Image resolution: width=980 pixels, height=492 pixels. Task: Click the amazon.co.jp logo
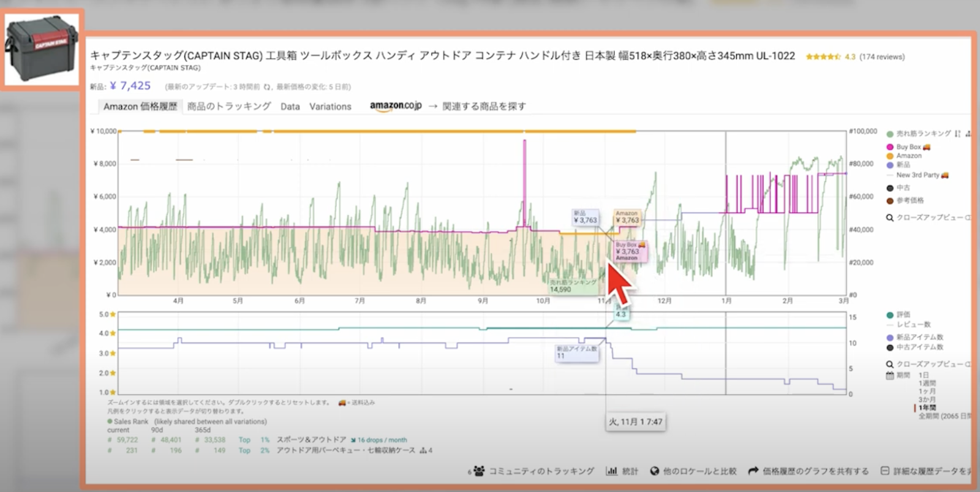point(396,106)
